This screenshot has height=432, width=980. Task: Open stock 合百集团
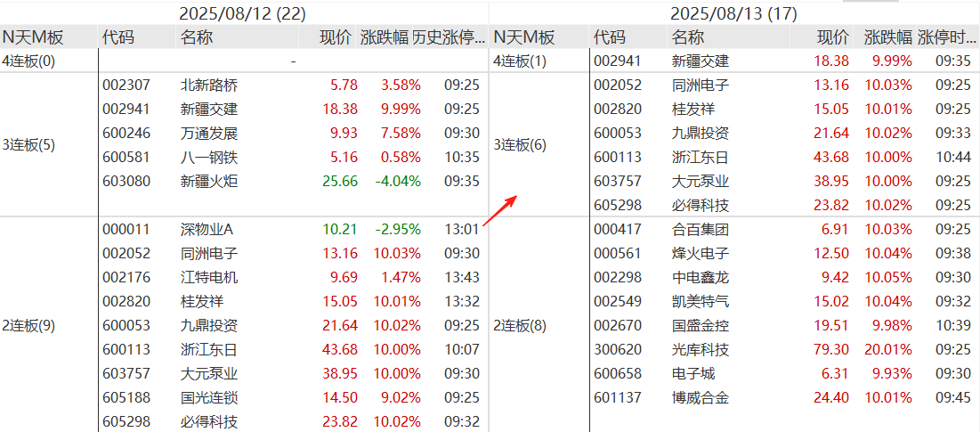(x=700, y=230)
